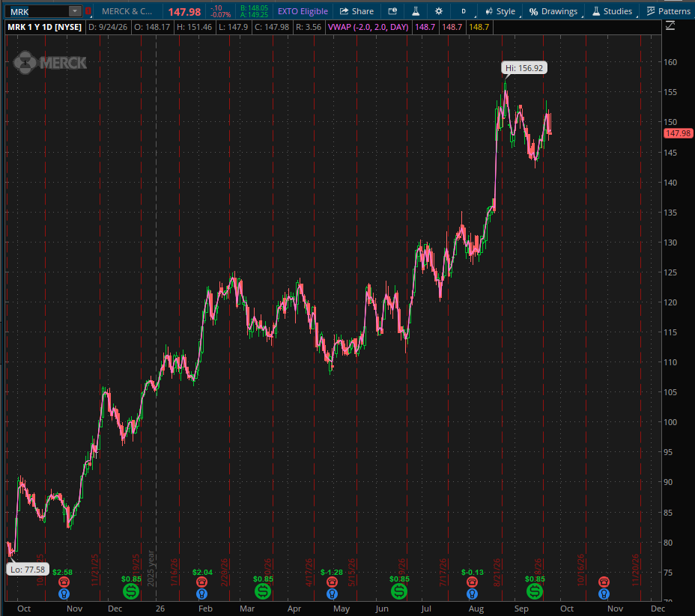Screen dimensions: 695x616
Task: Click the VWAP study label in header
Action: click(x=368, y=27)
